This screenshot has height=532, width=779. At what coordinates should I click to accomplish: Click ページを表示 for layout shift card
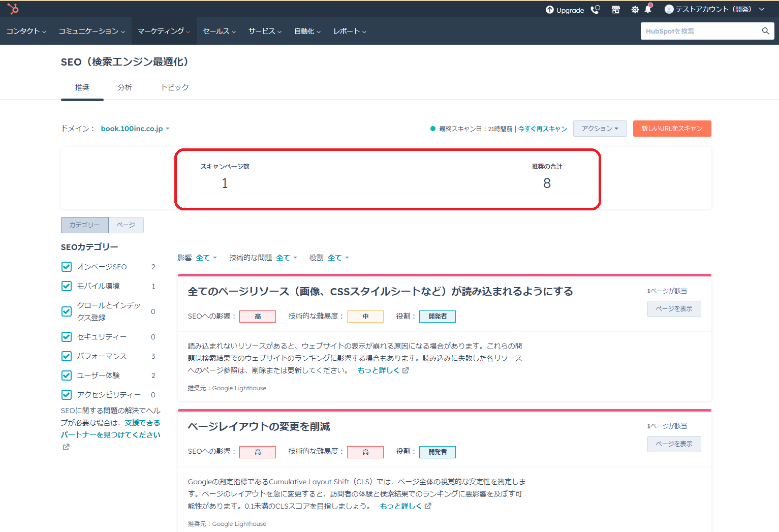(674, 444)
